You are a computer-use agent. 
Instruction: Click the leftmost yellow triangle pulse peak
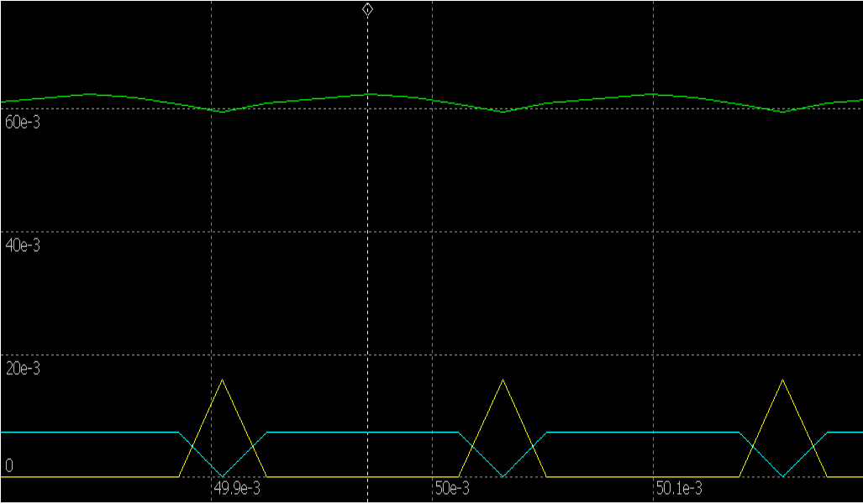coord(223,381)
